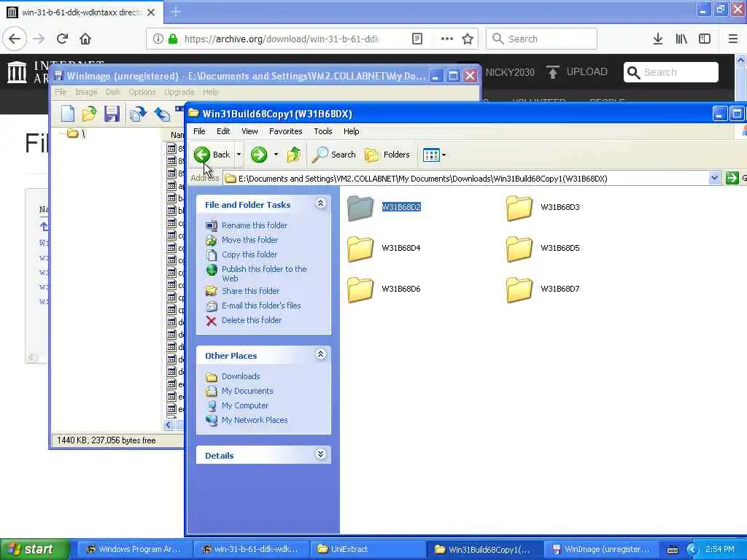Open the Image menu in WinImage
This screenshot has width=747, height=560.
click(86, 92)
